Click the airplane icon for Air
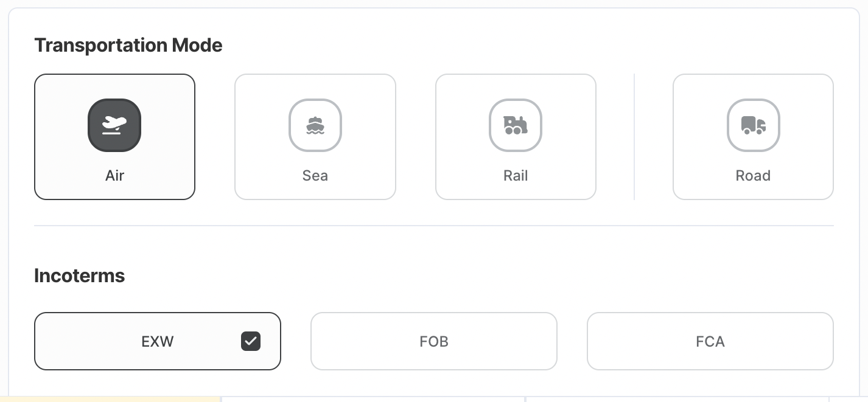 [114, 125]
